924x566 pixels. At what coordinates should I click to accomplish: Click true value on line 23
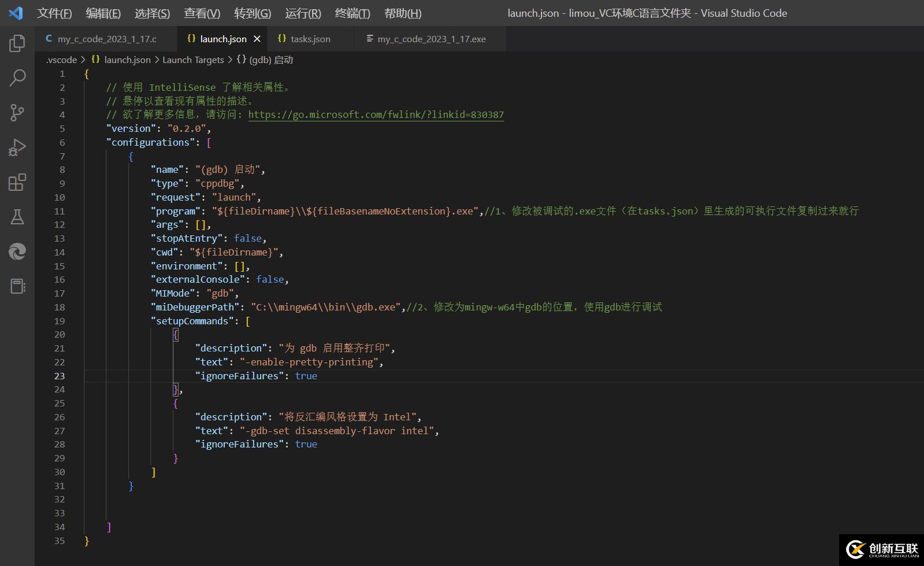tap(306, 376)
